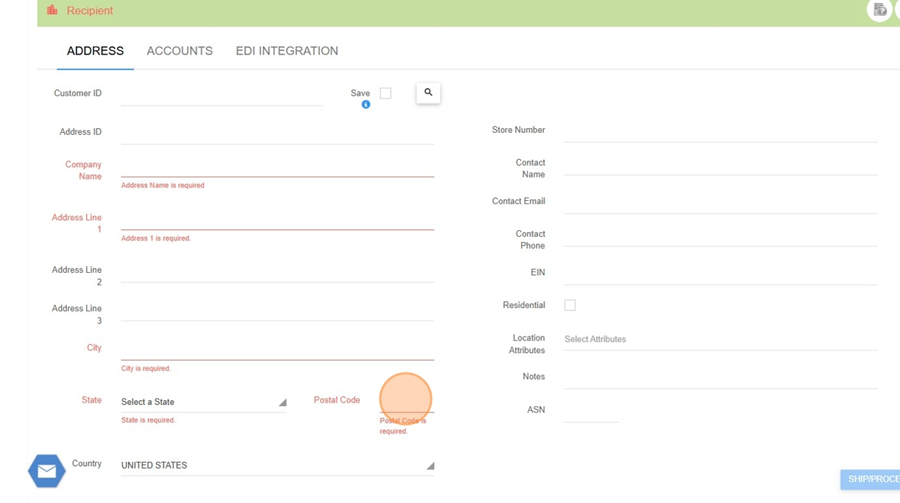Open the Select a State dropdown

[203, 402]
